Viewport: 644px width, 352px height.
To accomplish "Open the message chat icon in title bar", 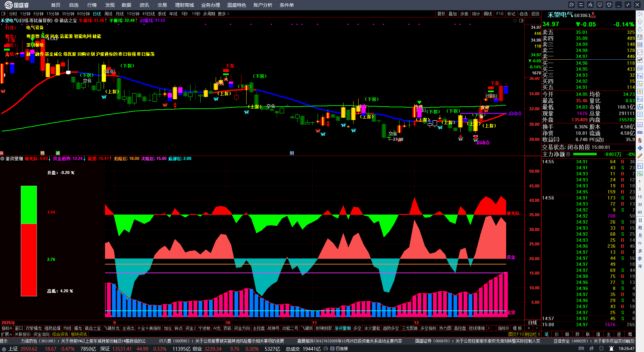I will click(572, 5).
